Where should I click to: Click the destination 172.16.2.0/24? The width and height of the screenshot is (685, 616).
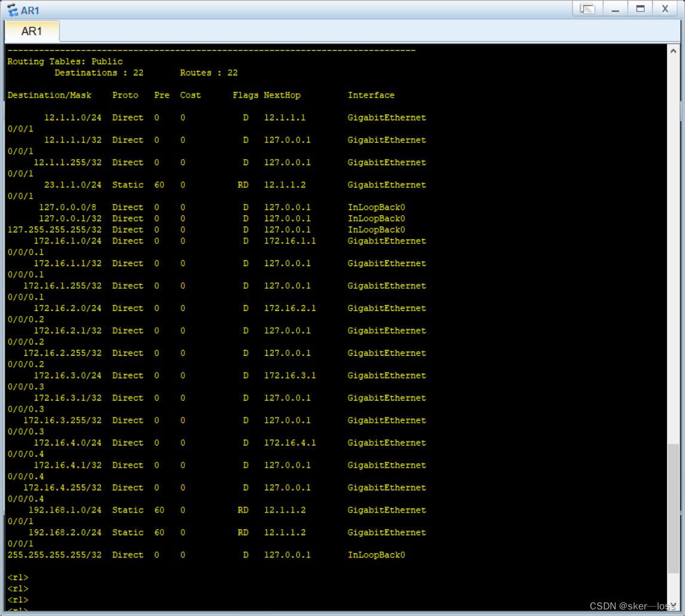67,308
